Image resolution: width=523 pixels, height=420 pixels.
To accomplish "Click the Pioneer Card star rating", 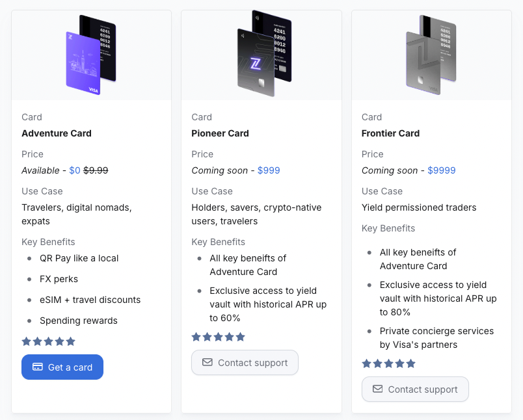I will tap(219, 337).
